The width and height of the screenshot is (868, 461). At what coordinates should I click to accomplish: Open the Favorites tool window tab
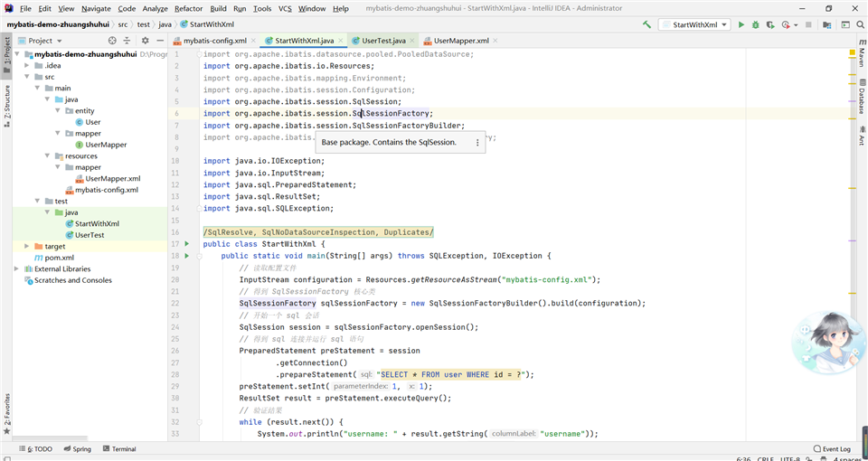[x=6, y=414]
